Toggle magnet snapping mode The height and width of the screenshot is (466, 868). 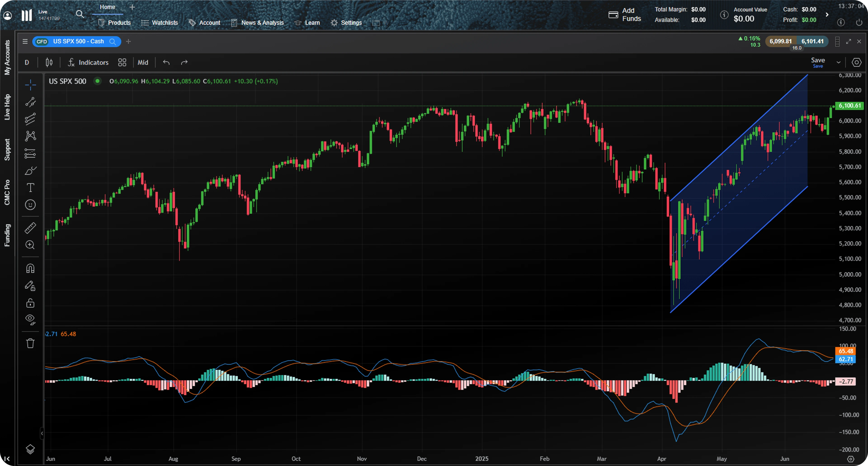30,268
